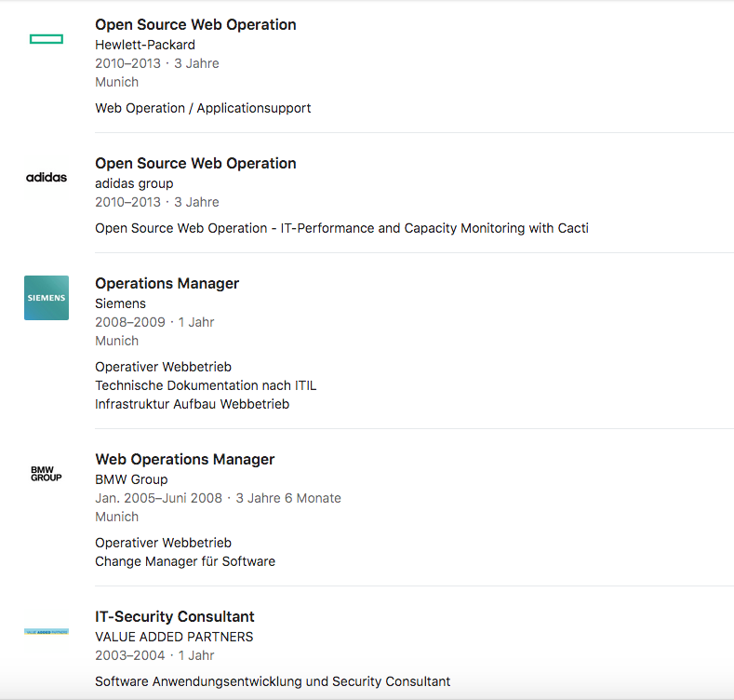Image resolution: width=734 pixels, height=700 pixels.
Task: Click 'Technische Dokumentation nach ITIL' line
Action: (206, 386)
